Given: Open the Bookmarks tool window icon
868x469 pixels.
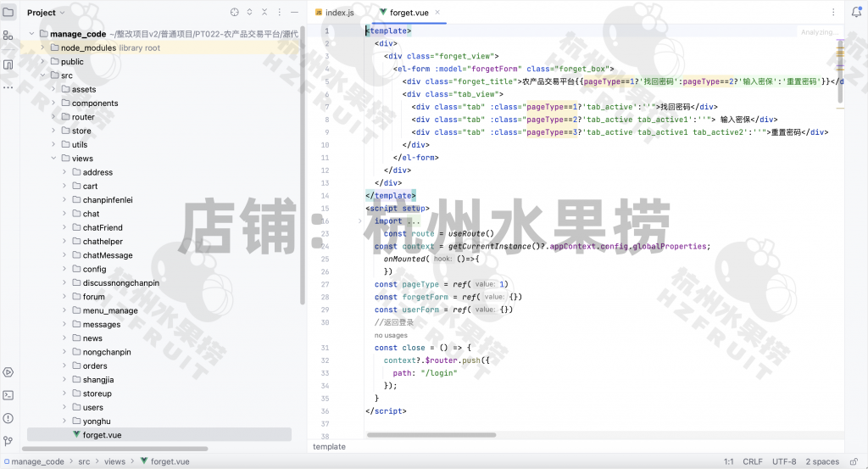Looking at the screenshot, I should click(x=8, y=64).
